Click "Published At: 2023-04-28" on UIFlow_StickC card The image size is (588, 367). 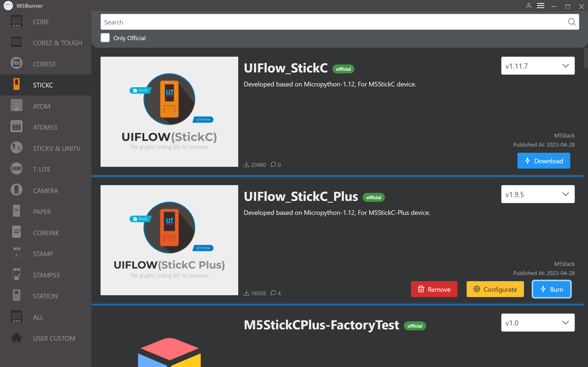544,145
